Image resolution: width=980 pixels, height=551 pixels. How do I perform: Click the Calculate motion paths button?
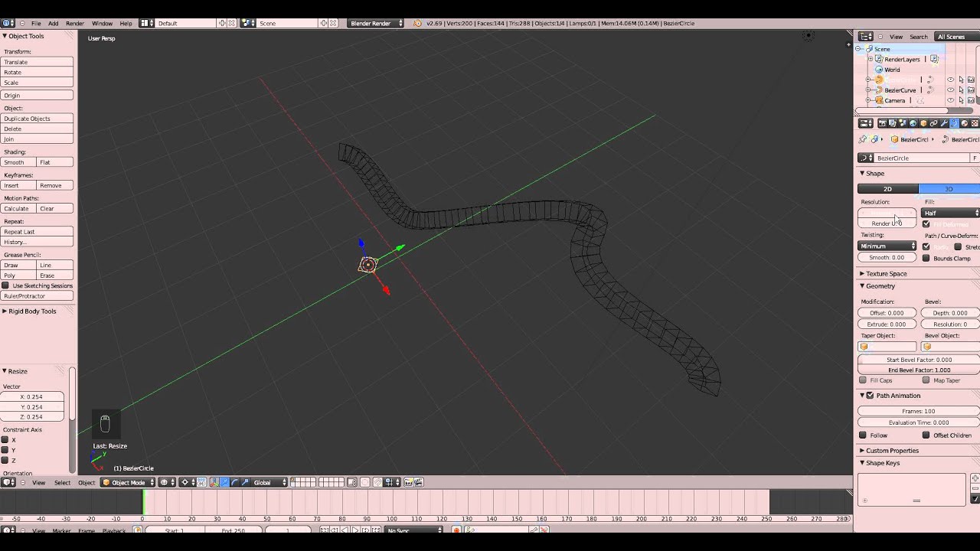click(x=19, y=208)
